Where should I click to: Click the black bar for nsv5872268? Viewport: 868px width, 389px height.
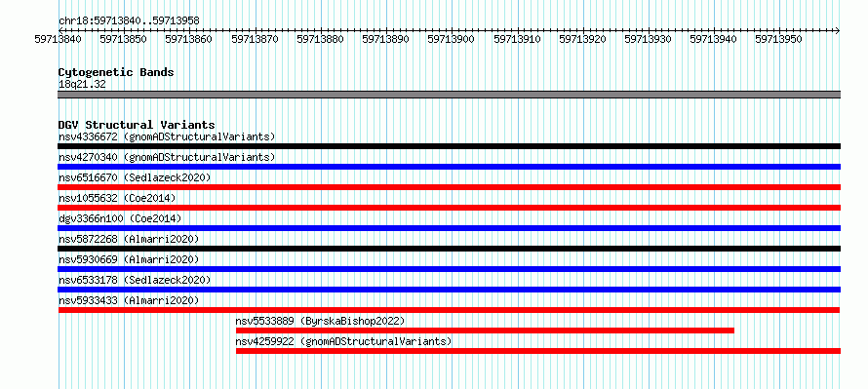click(449, 249)
